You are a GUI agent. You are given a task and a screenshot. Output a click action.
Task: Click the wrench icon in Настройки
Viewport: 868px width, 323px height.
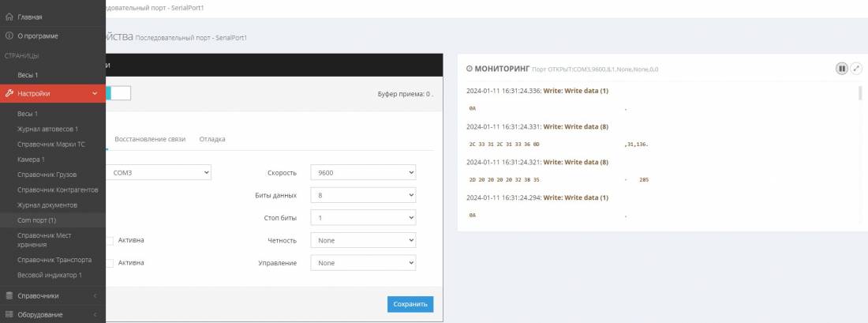[9, 94]
